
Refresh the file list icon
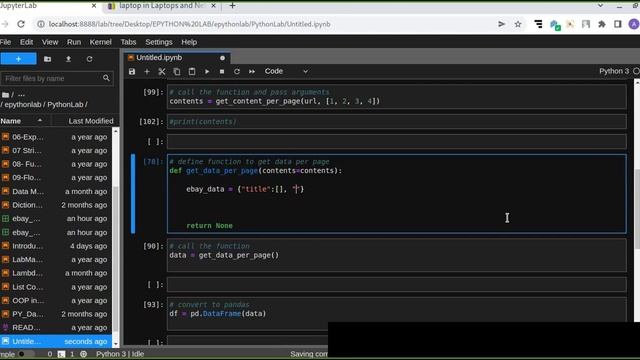[89, 59]
